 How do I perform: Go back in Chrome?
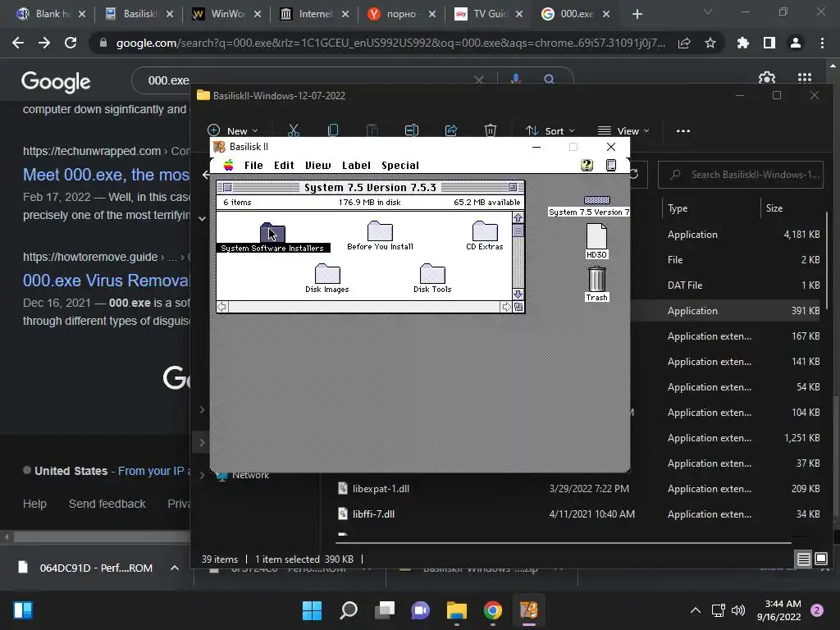(18, 43)
